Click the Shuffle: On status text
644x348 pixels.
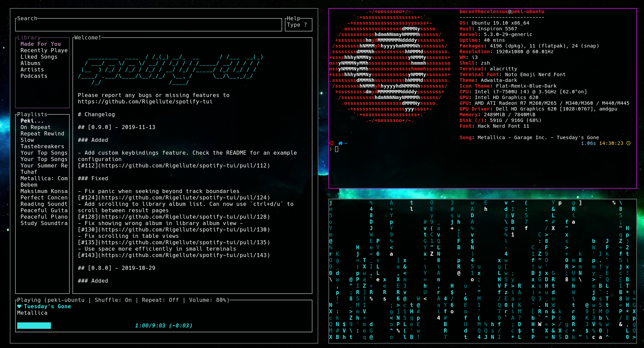click(113, 300)
